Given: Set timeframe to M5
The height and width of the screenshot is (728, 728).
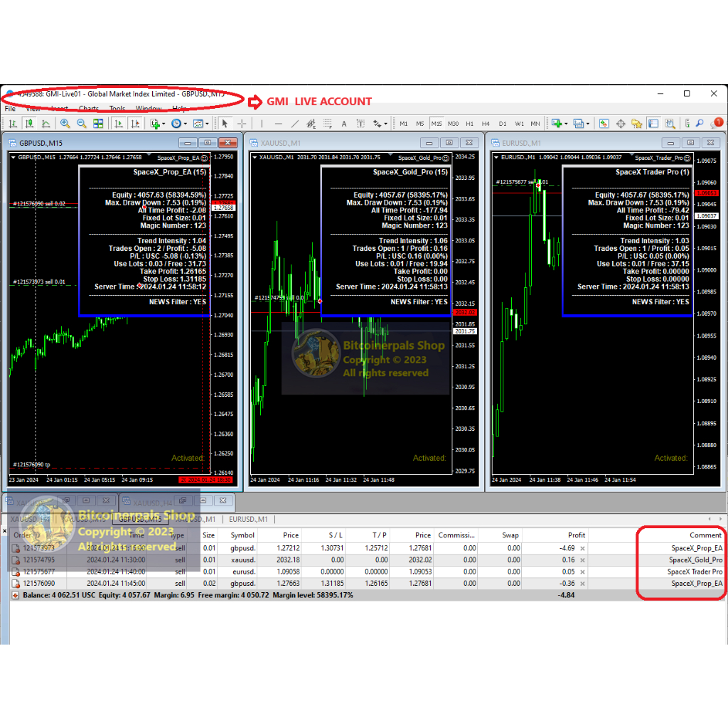Looking at the screenshot, I should coord(420,124).
